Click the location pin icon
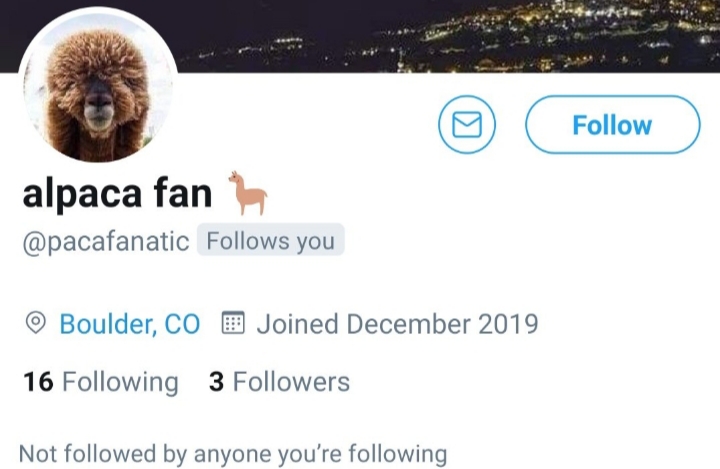This screenshot has width=720, height=469. point(35,323)
